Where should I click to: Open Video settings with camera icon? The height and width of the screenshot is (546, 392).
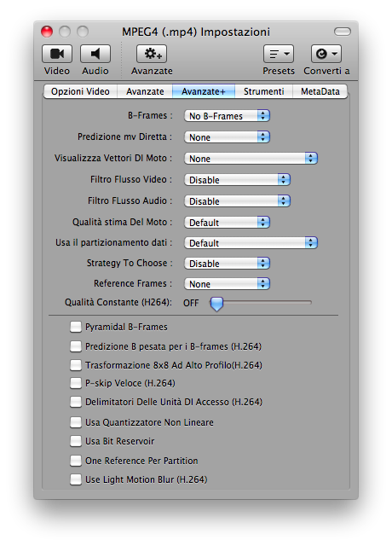pos(57,54)
